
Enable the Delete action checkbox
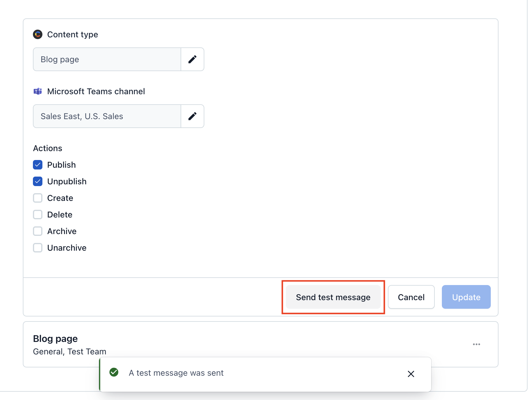point(38,215)
